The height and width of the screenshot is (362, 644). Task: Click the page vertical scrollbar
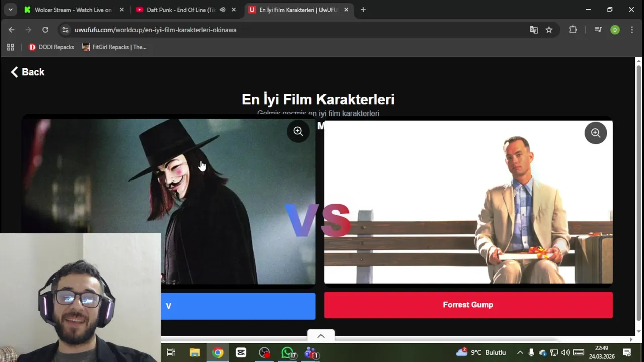click(x=639, y=193)
